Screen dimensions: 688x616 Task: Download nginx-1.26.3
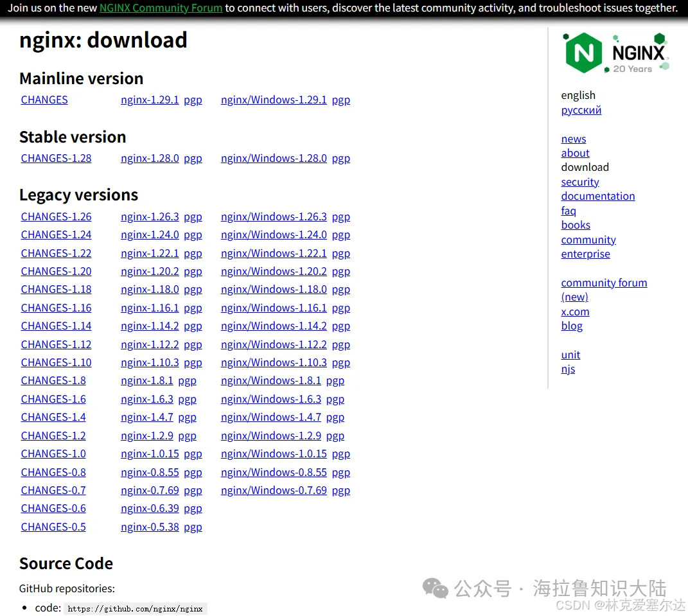click(150, 216)
